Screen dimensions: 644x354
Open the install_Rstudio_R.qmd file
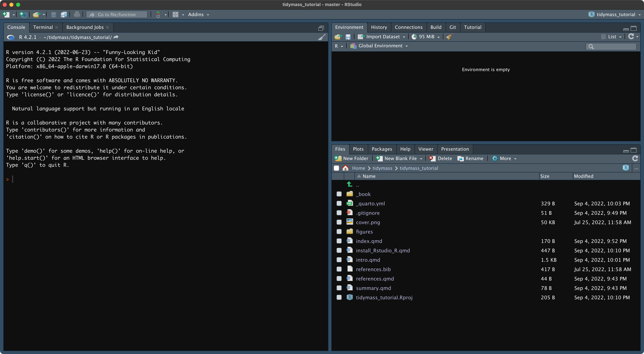point(383,250)
